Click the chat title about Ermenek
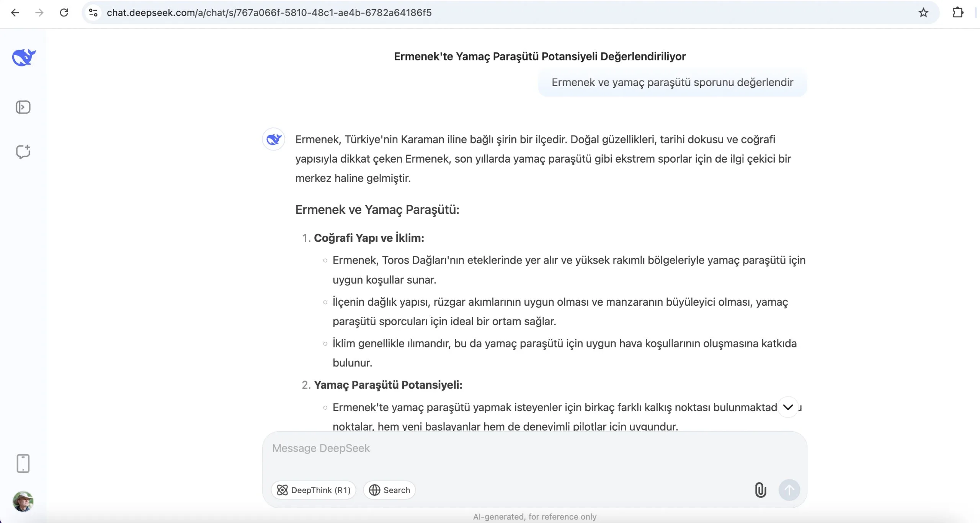The image size is (980, 523). [540, 56]
